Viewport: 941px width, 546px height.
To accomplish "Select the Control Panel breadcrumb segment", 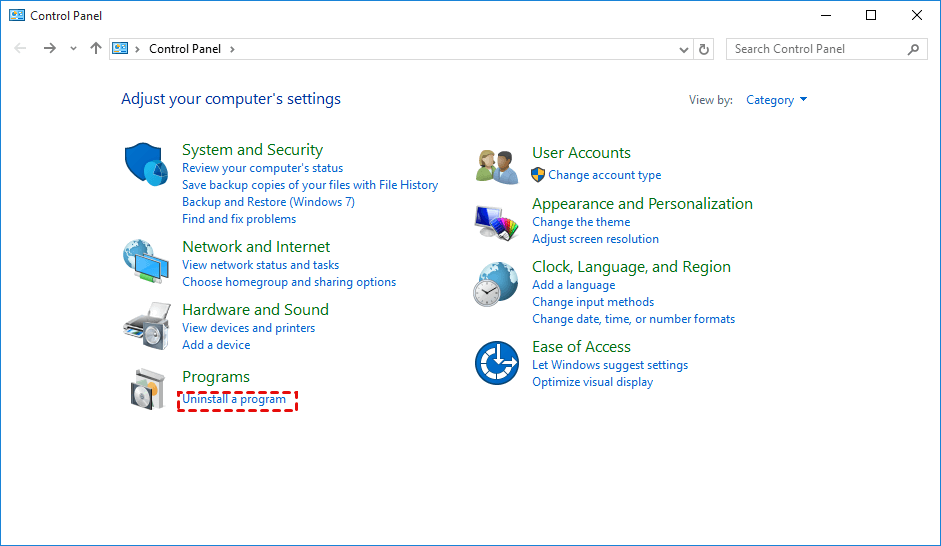I will 185,49.
